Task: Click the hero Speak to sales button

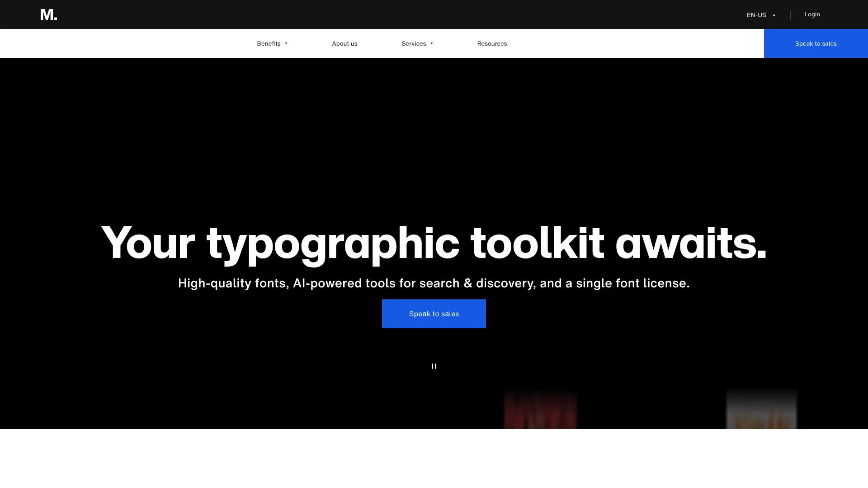Action: point(434,314)
